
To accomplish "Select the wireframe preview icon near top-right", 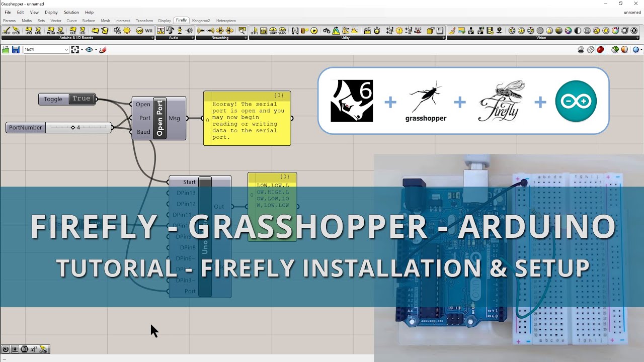I will click(591, 49).
